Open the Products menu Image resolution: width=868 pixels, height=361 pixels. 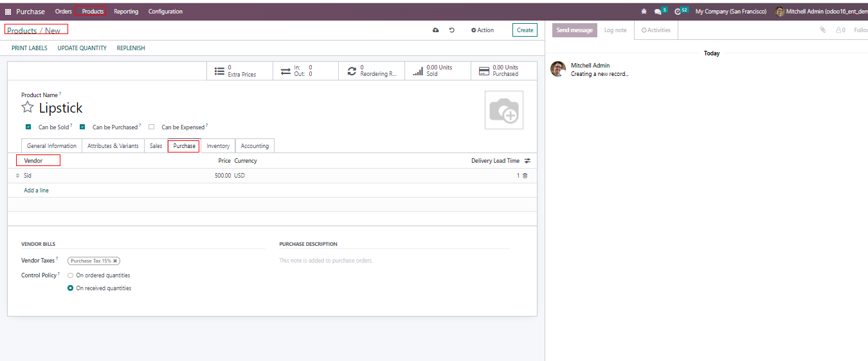(x=93, y=12)
